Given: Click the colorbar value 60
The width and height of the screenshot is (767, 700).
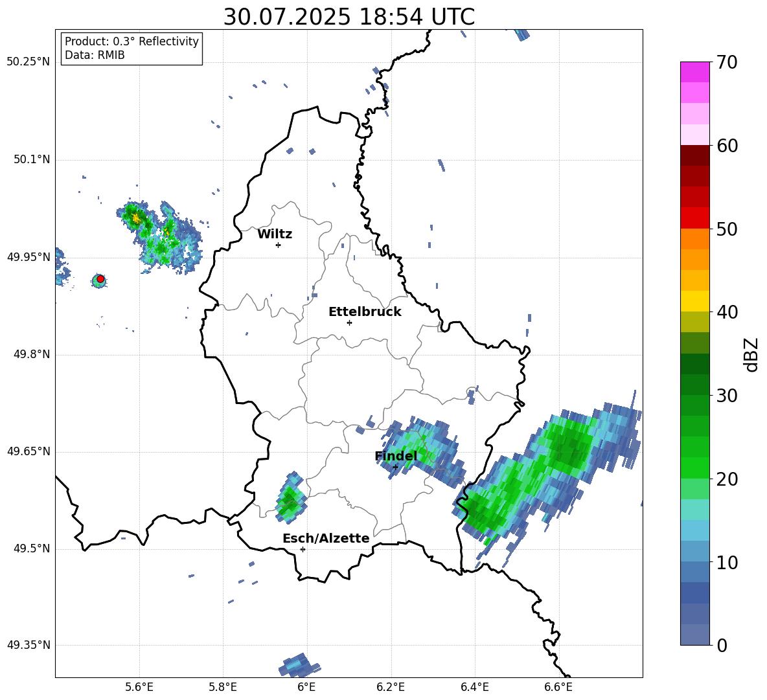Looking at the screenshot, I should click(x=727, y=146).
